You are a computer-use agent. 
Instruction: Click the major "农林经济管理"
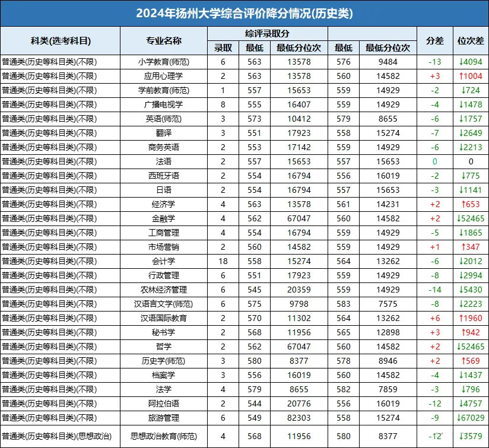tap(164, 290)
